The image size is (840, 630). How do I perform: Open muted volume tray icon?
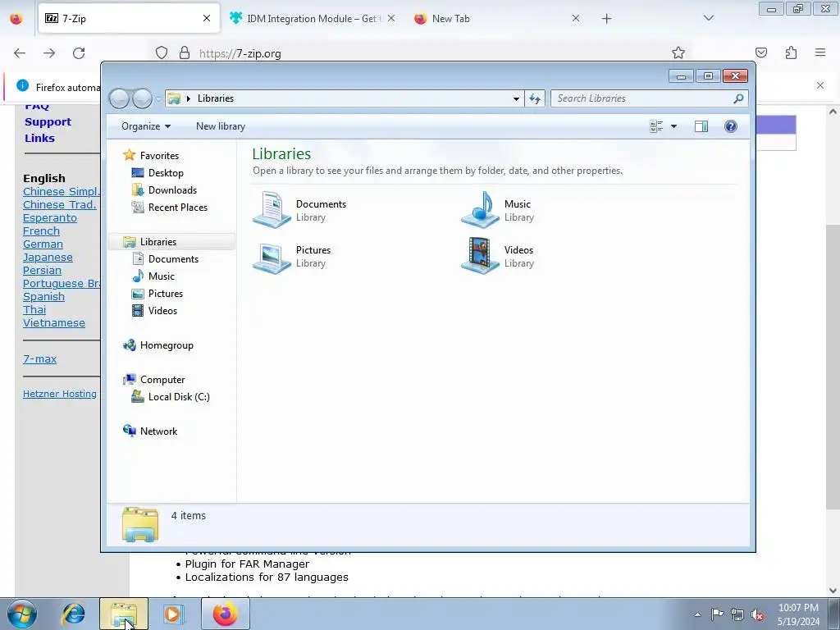757,614
